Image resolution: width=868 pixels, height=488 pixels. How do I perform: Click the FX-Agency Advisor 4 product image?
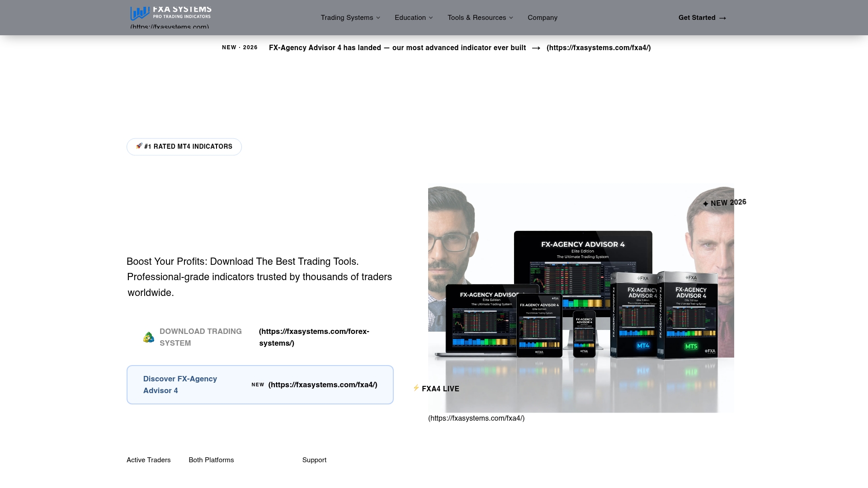(581, 297)
